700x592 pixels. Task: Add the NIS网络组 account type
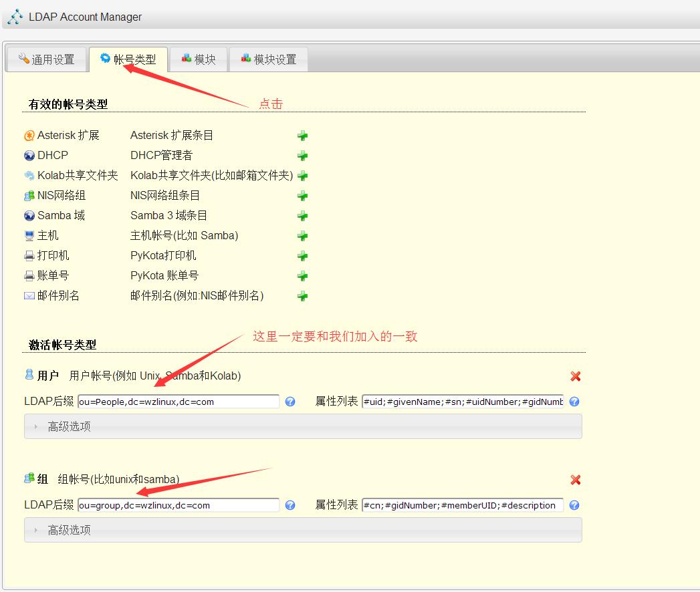click(303, 196)
